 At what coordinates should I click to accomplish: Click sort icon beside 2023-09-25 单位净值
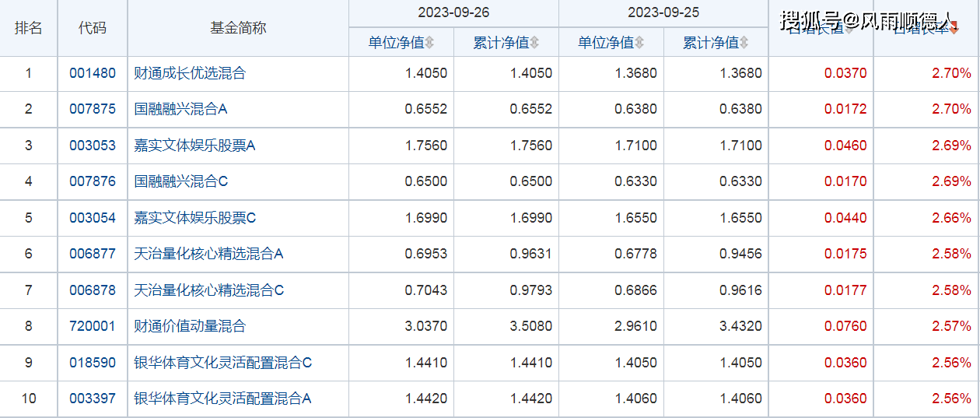[639, 43]
